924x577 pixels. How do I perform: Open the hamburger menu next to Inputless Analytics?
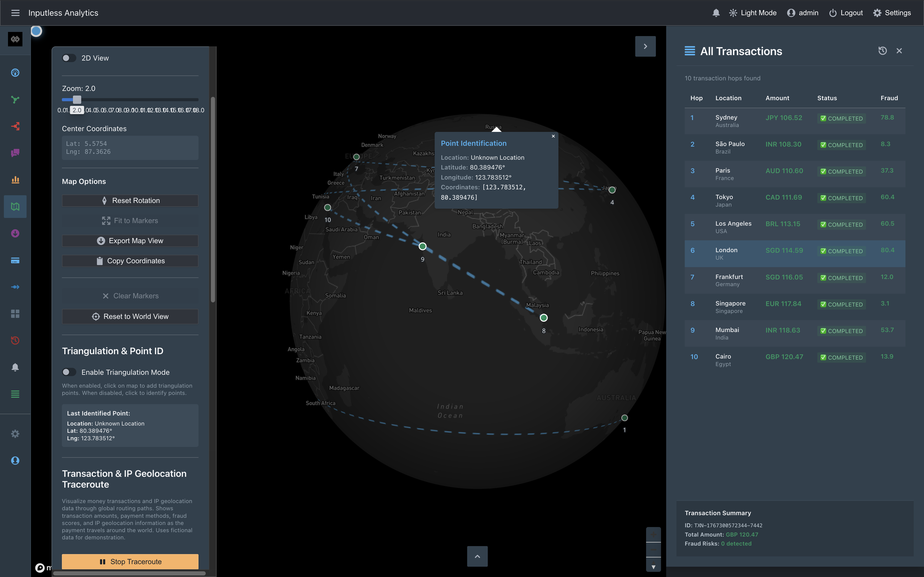click(15, 13)
